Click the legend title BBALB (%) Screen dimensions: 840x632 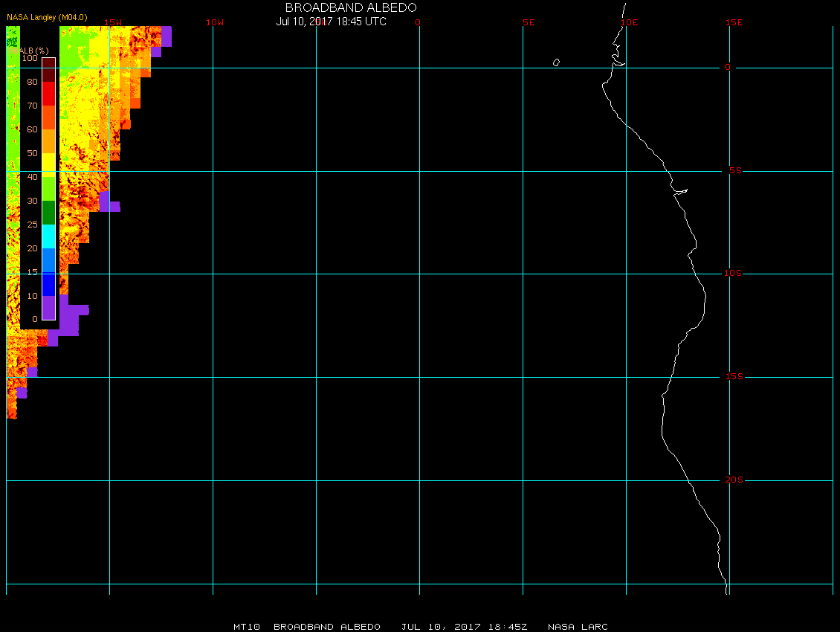[29, 51]
